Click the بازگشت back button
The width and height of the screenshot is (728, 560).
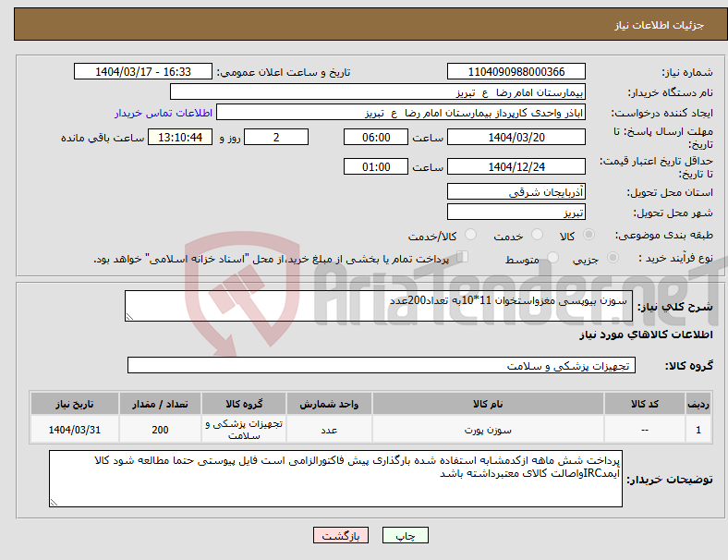[x=341, y=535]
